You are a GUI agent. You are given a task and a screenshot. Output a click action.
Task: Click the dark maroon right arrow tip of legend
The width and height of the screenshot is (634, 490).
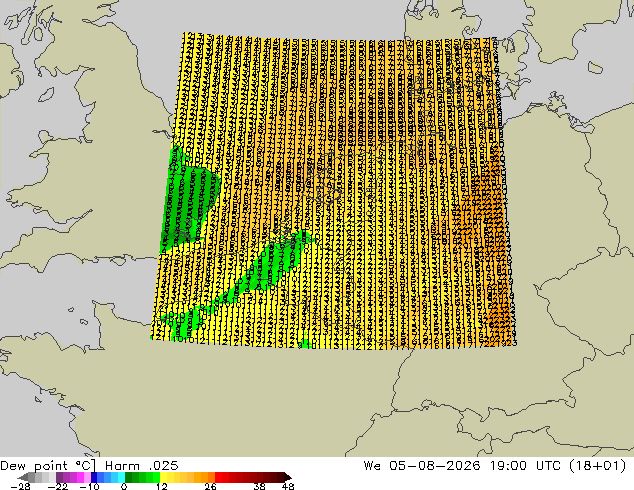(288, 477)
